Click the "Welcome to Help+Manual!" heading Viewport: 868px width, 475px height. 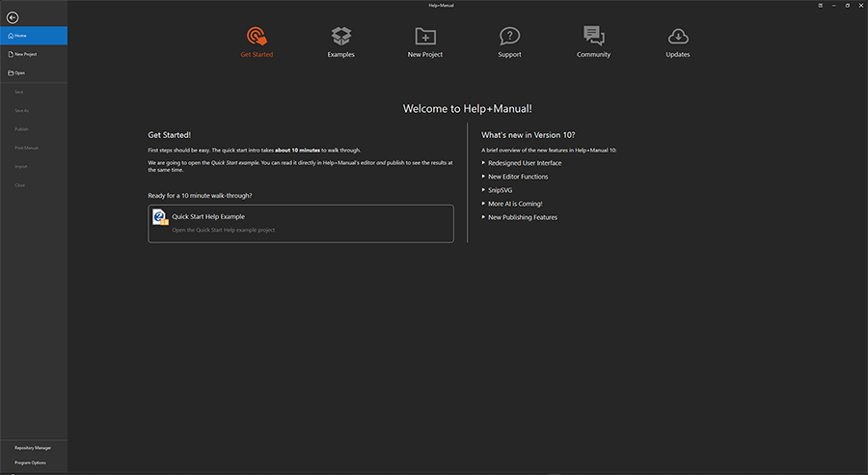467,109
